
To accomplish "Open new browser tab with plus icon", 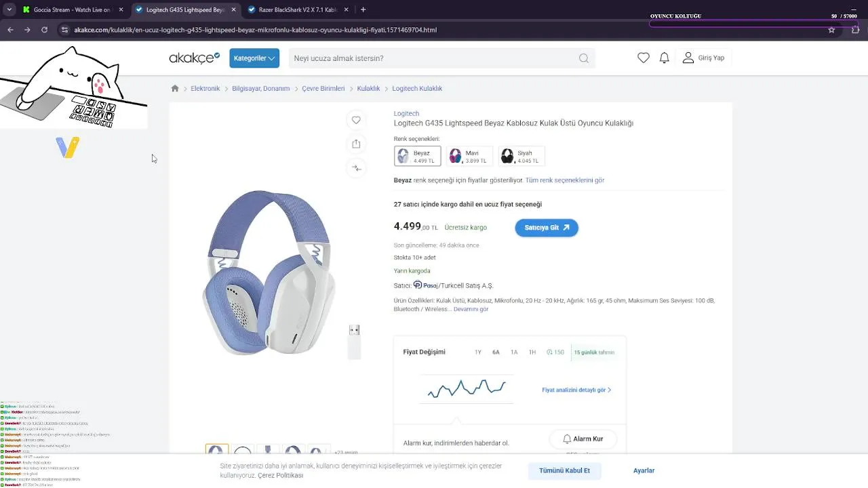I will point(363,9).
